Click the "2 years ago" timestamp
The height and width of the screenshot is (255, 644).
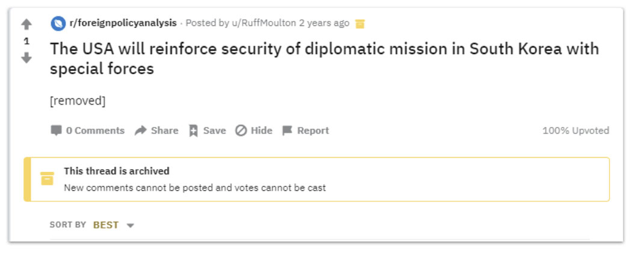tap(324, 23)
